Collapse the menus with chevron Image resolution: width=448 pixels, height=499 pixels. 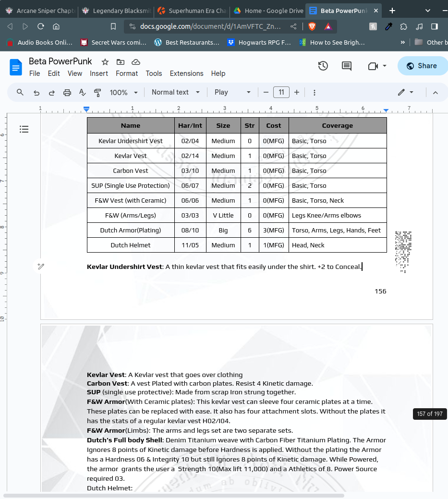435,93
